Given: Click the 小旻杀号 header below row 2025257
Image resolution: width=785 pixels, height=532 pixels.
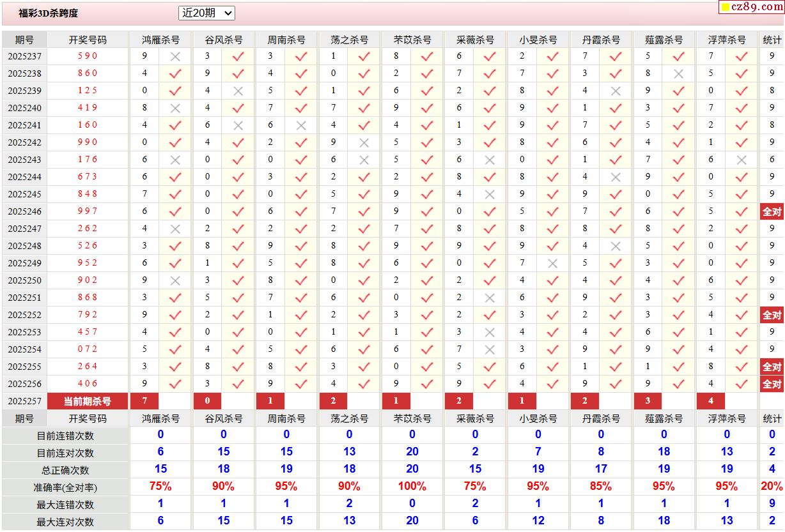Looking at the screenshot, I should point(538,418).
